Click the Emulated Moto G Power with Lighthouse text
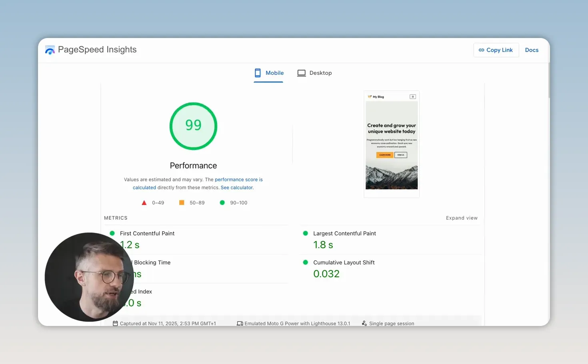The width and height of the screenshot is (588, 364). click(297, 324)
